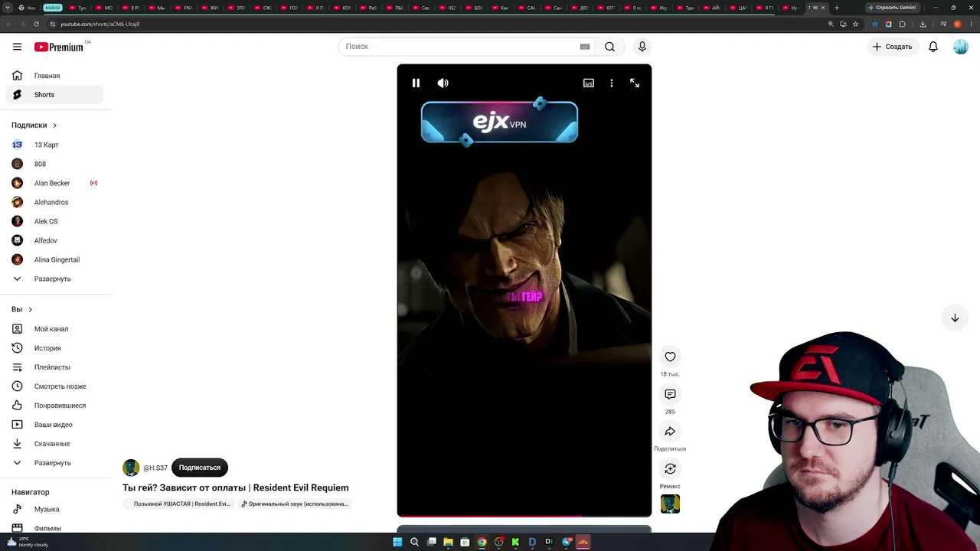Open YouTube notifications bell
This screenshot has width=980, height=551.
[933, 47]
